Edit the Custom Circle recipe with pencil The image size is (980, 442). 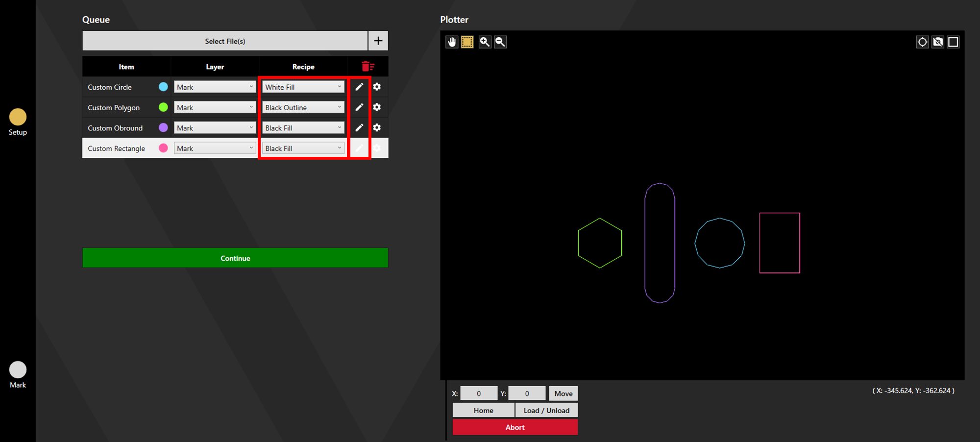click(x=359, y=87)
